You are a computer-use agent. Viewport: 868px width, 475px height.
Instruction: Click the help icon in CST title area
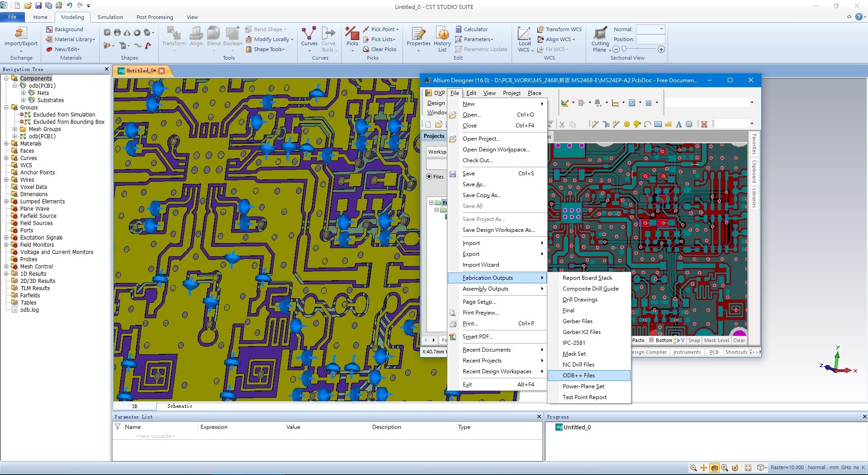859,17
